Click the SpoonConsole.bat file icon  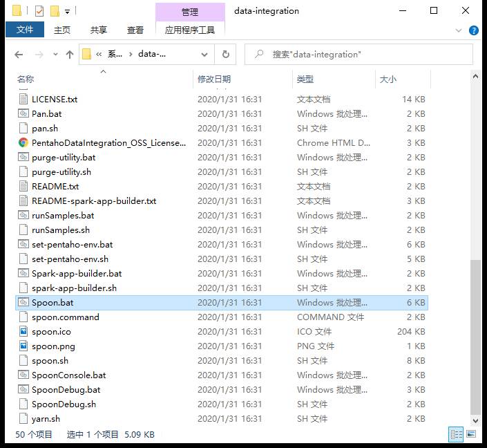tap(23, 375)
